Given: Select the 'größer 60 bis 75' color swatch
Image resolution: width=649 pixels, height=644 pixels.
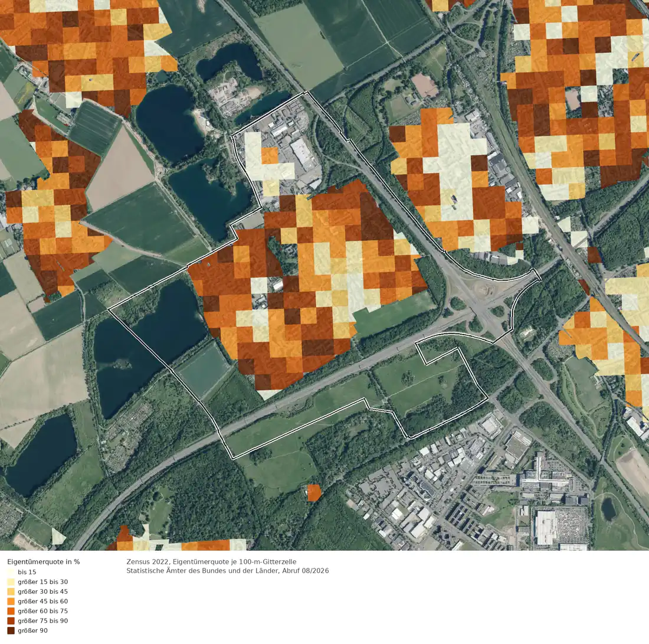Looking at the screenshot, I should 11,611.
